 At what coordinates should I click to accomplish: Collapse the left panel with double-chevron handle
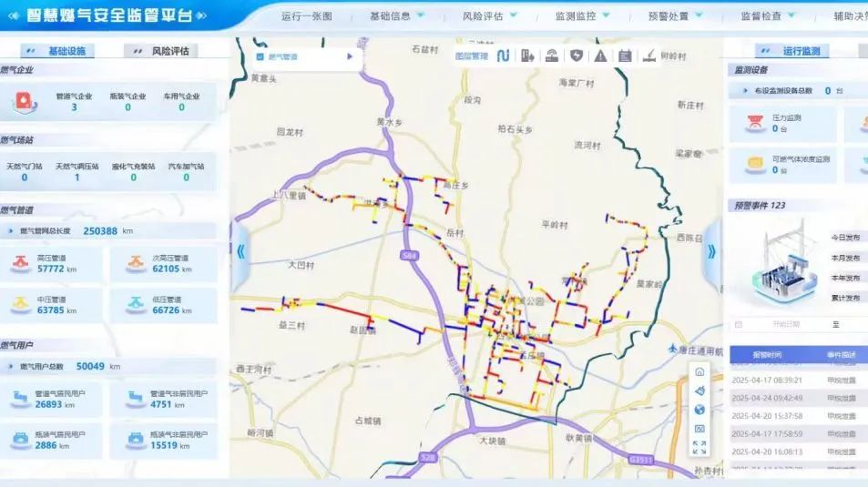(x=240, y=252)
